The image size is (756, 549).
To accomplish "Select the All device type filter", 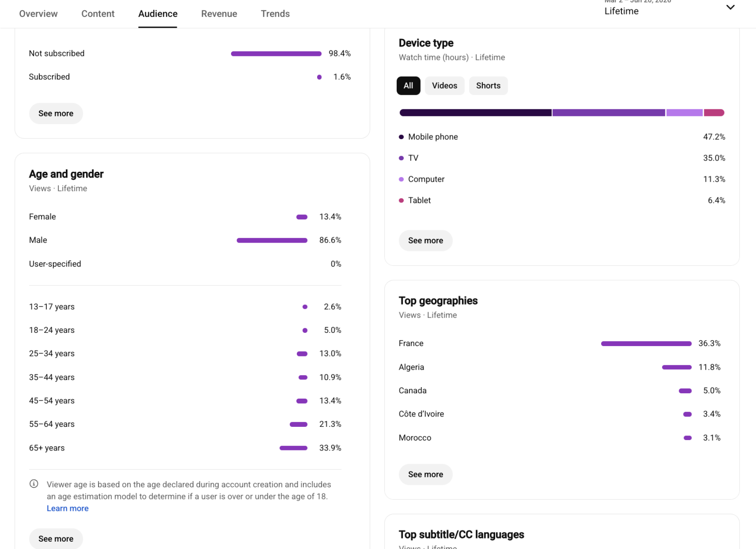I will pyautogui.click(x=408, y=86).
